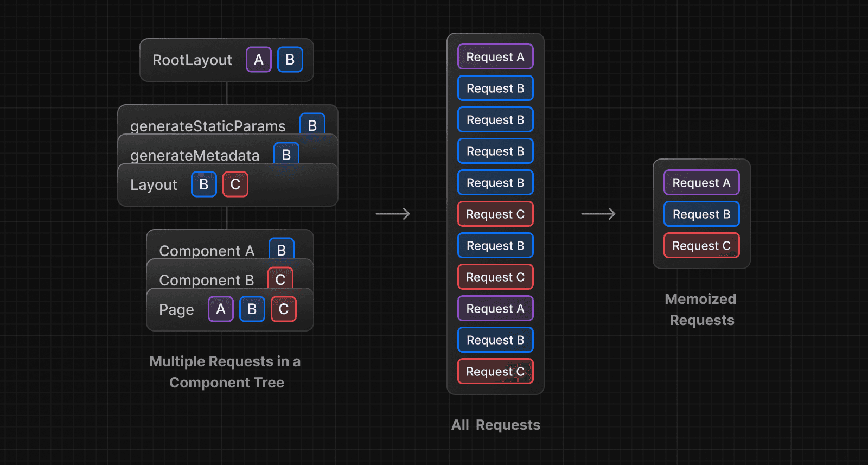Select the B badge next to Component A
The image size is (868, 465).
coord(281,250)
